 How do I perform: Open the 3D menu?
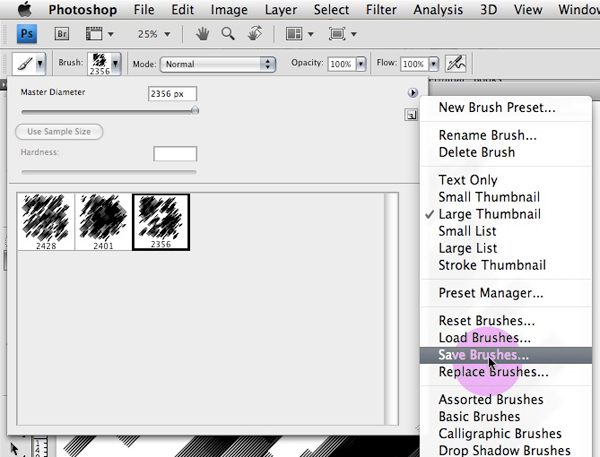489,10
